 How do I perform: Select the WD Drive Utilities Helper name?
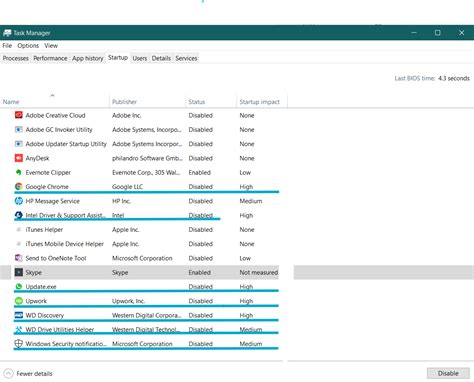[x=60, y=329]
